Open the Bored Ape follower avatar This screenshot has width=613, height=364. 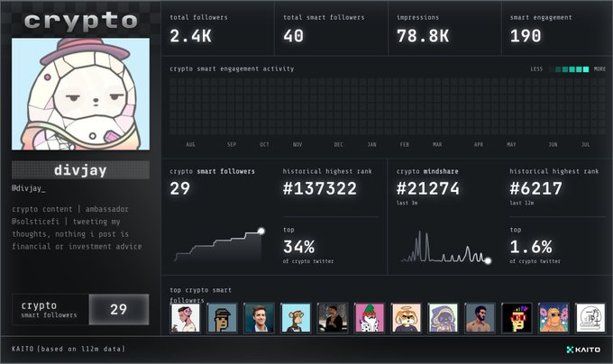296,318
